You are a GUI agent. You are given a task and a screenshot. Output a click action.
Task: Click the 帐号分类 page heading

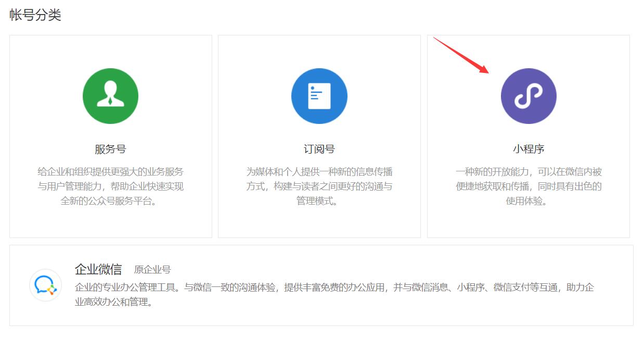coord(35,15)
